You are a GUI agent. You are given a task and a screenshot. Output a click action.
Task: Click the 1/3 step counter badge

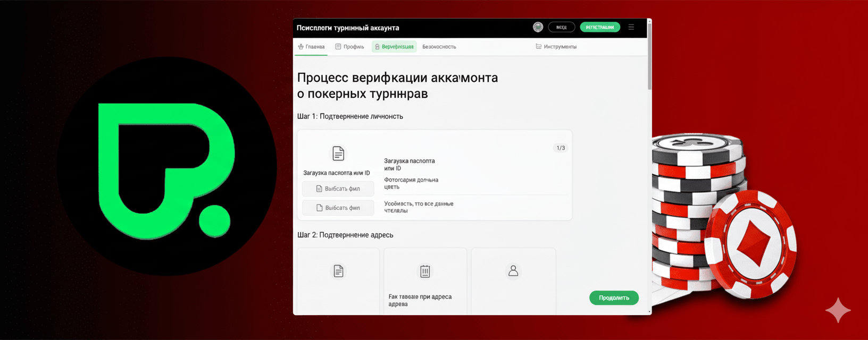tap(561, 148)
